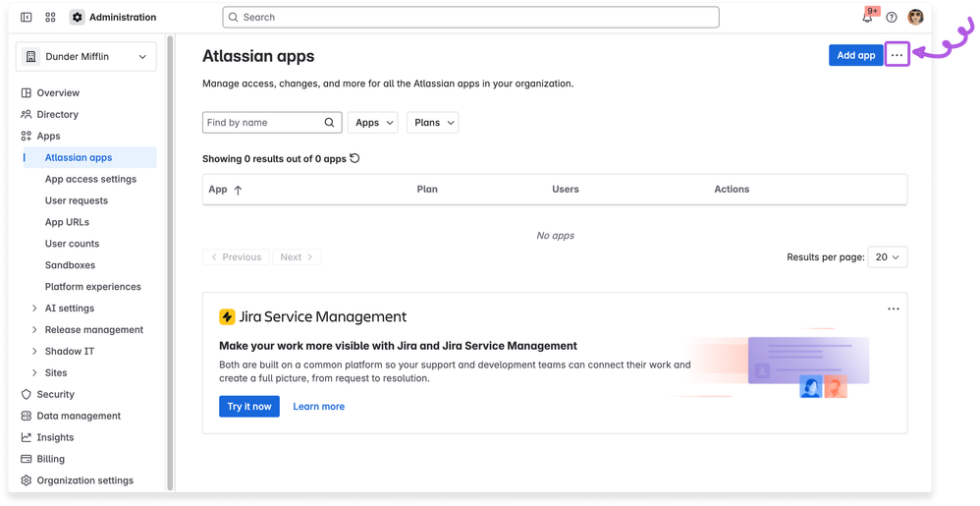This screenshot has height=506, width=980.
Task: Click the Add app button
Action: (855, 55)
